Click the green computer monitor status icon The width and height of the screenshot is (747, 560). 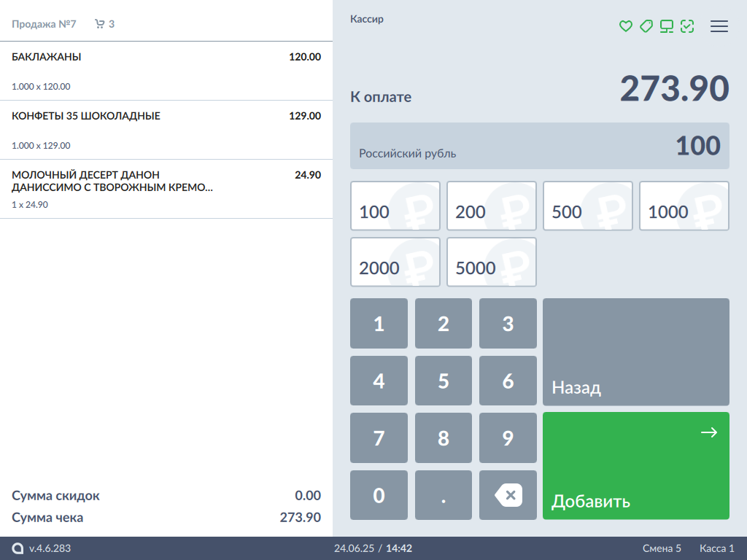666,26
